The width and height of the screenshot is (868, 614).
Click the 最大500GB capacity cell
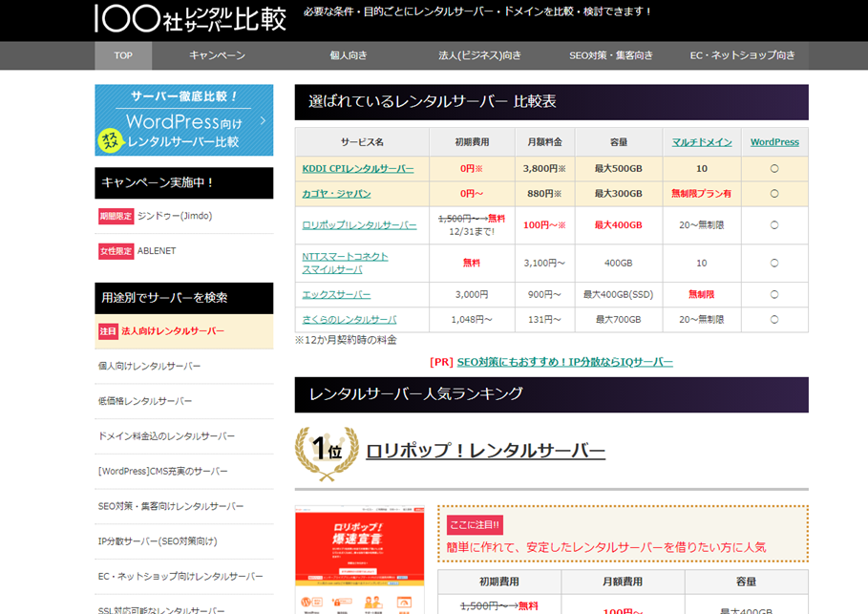pyautogui.click(x=619, y=169)
